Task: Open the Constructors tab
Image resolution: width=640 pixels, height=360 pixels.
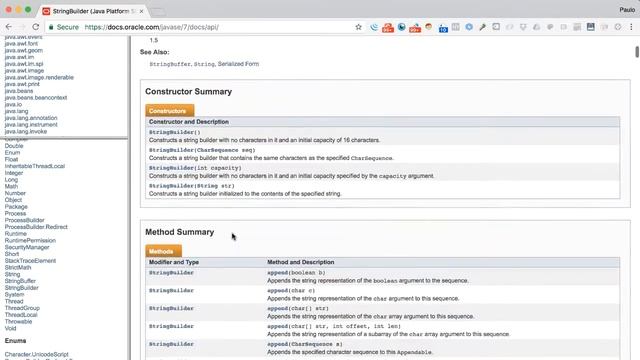Action: click(x=169, y=111)
